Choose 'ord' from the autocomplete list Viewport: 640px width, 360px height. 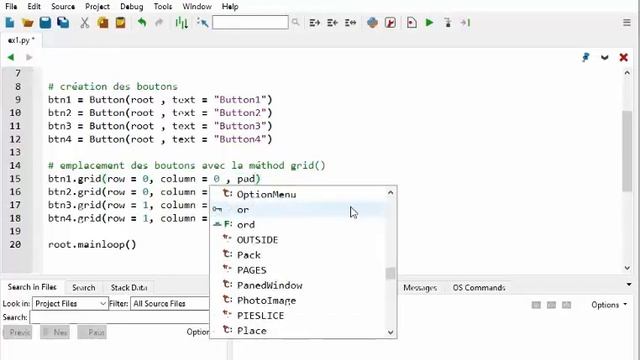(298, 224)
